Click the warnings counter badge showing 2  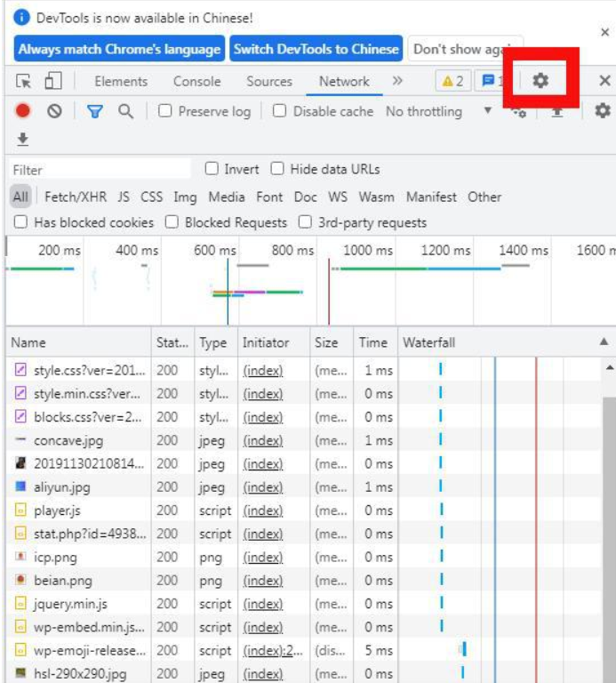pyautogui.click(x=452, y=81)
